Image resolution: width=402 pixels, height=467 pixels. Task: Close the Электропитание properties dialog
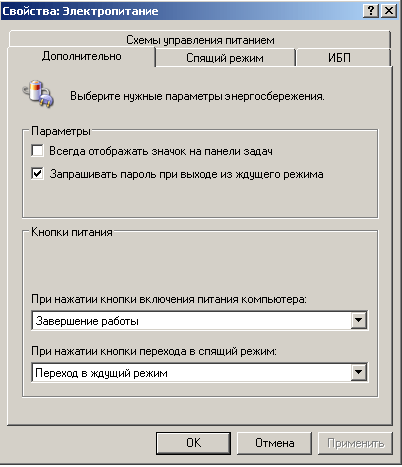pyautogui.click(x=389, y=11)
